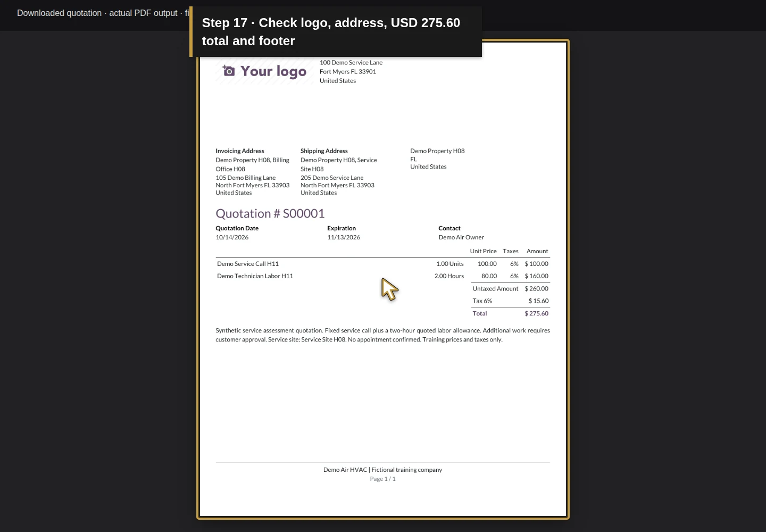Select the "Taxes" column header
The width and height of the screenshot is (766, 532).
(x=511, y=251)
